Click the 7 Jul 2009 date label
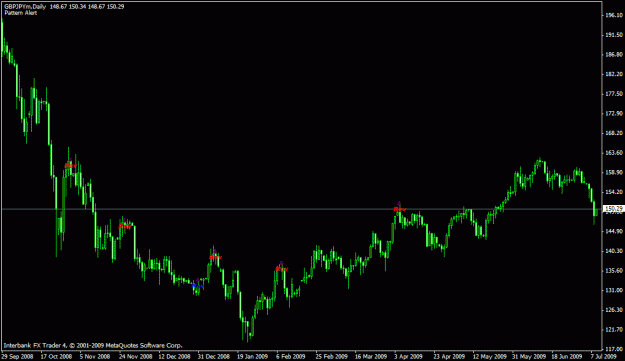Image resolution: width=625 pixels, height=361 pixels. tap(604, 356)
